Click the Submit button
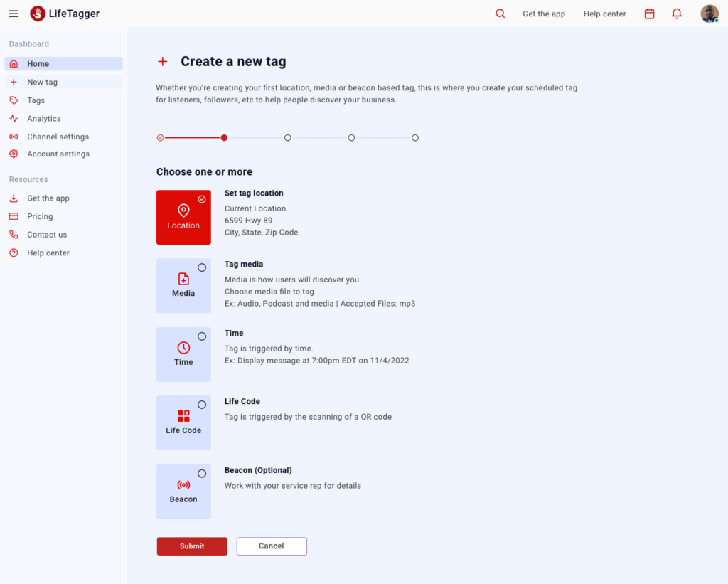The height and width of the screenshot is (584, 728). (192, 546)
